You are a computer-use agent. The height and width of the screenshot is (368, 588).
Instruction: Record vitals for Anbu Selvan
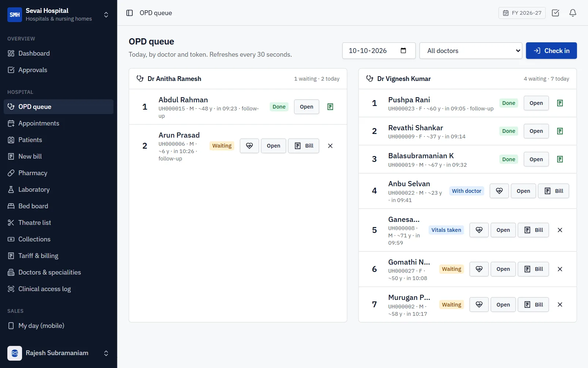click(x=499, y=191)
